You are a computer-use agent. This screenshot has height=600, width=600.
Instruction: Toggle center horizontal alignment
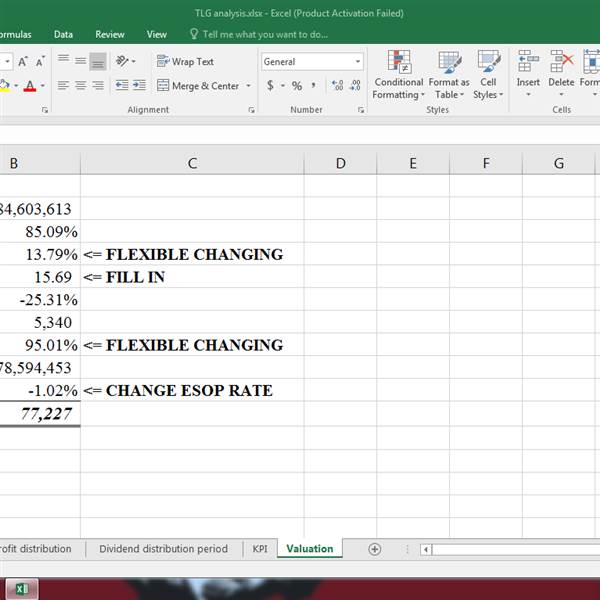[81, 86]
